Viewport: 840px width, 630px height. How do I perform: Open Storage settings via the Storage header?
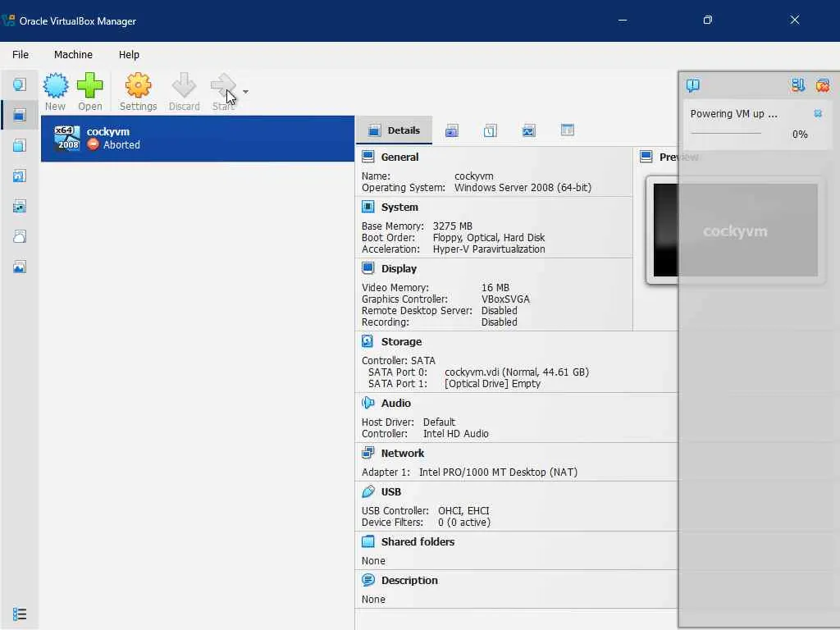coord(401,342)
